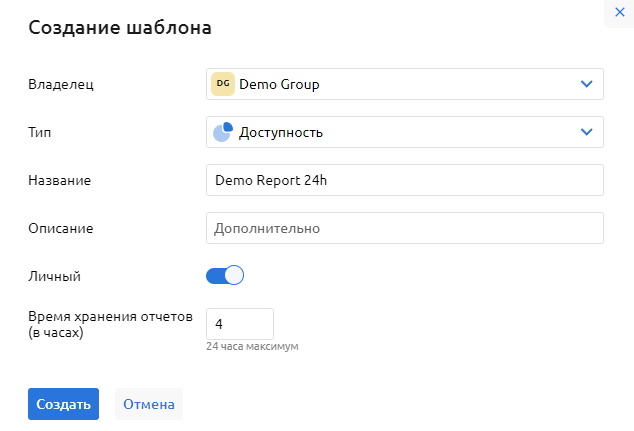Toggle off the Личный switch
The width and height of the screenshot is (634, 431).
point(225,275)
